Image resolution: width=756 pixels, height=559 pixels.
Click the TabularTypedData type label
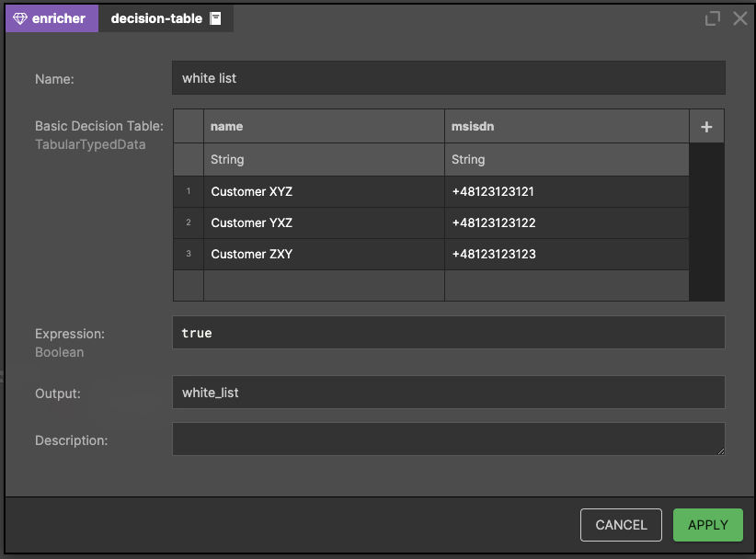(x=90, y=144)
